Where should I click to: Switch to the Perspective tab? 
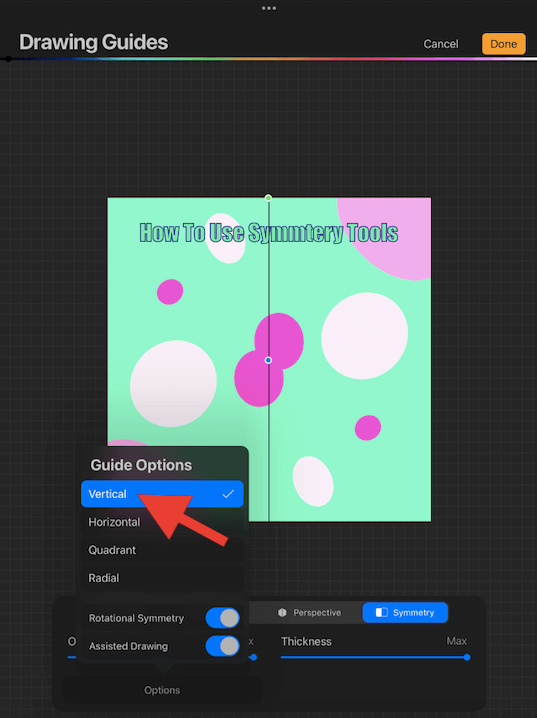pos(309,613)
